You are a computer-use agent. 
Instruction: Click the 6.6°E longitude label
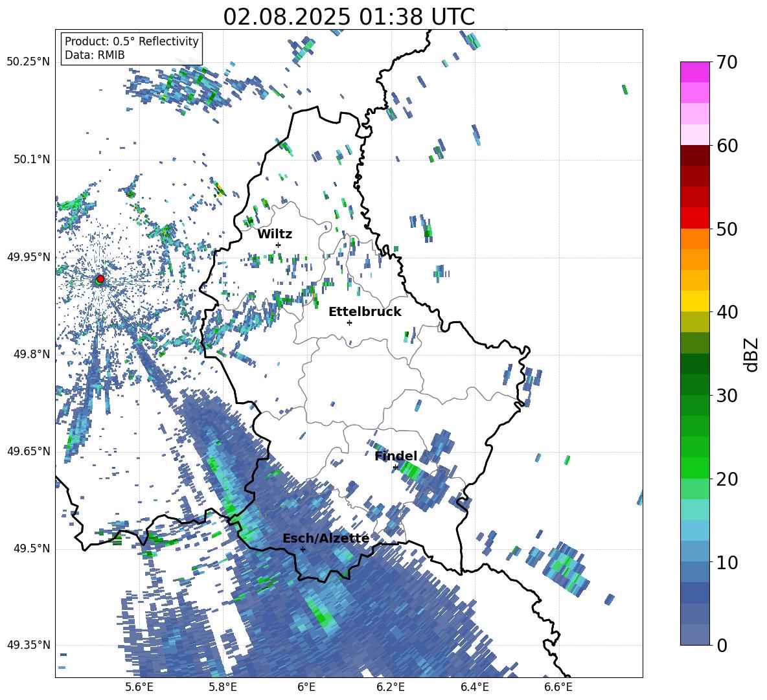(558, 687)
